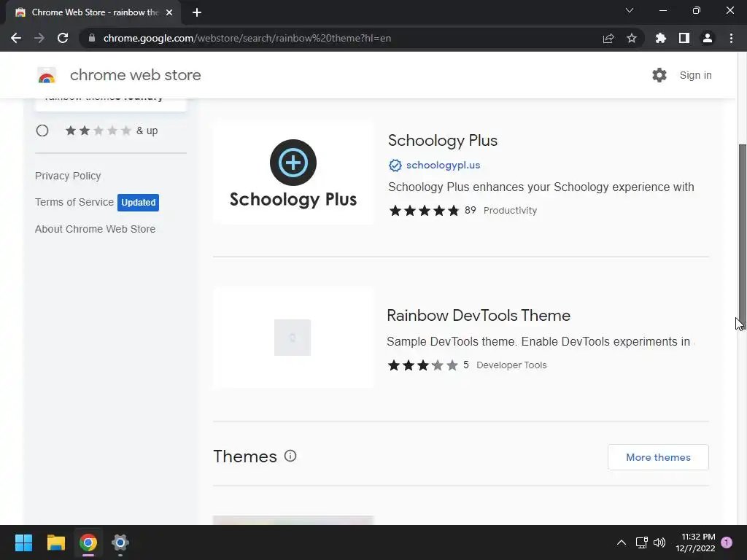Viewport: 747px width, 560px height.
Task: Open the Rainbow DevTools Theme title
Action: coord(479,315)
